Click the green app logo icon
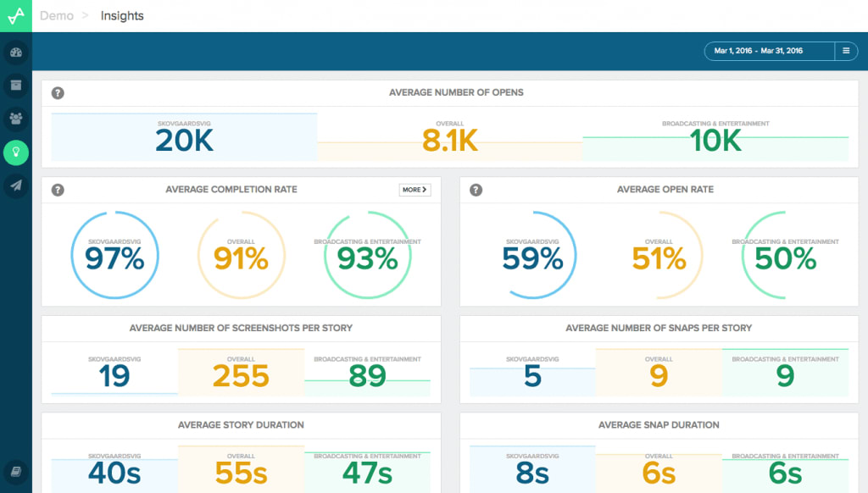The image size is (868, 493). pos(16,16)
